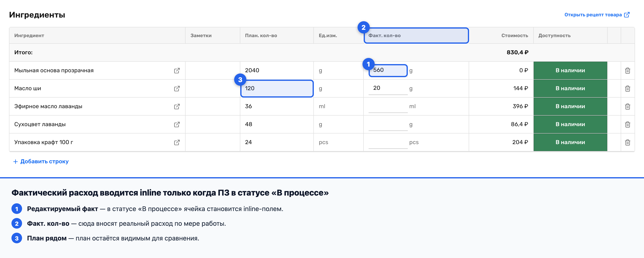Click the notes cell for Масло ши

[212, 88]
